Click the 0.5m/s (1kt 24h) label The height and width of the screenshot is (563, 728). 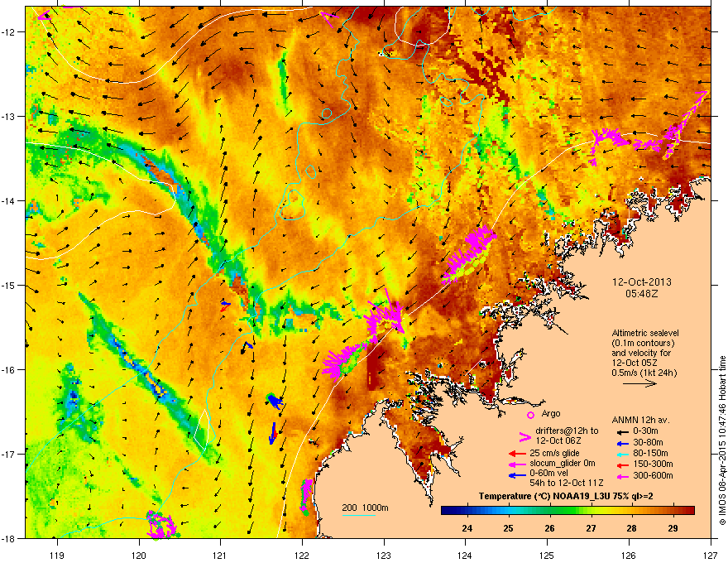tap(644, 373)
